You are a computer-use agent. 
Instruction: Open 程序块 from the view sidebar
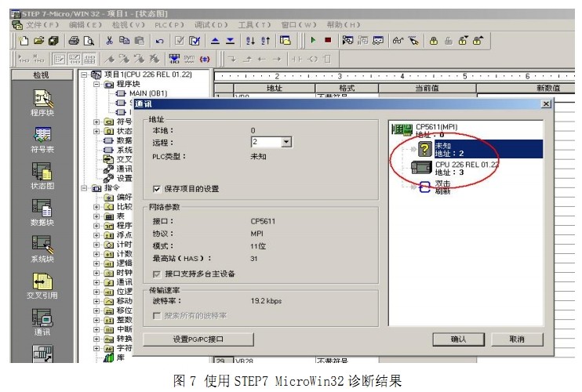point(42,103)
